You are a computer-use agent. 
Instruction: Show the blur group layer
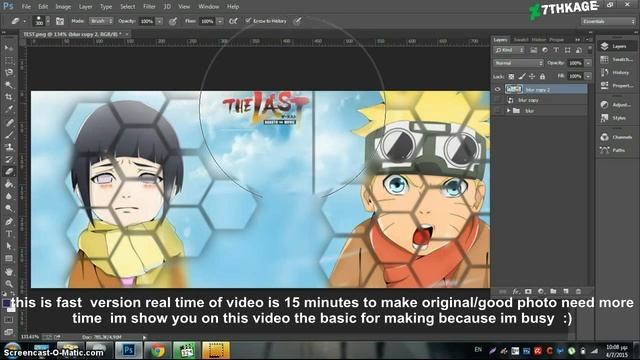[x=498, y=111]
